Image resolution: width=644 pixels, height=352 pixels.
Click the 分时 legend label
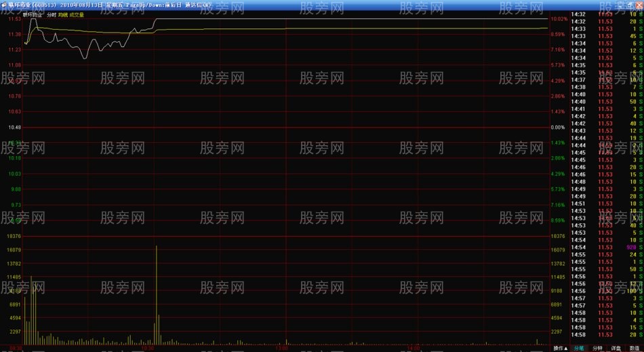[x=52, y=15]
